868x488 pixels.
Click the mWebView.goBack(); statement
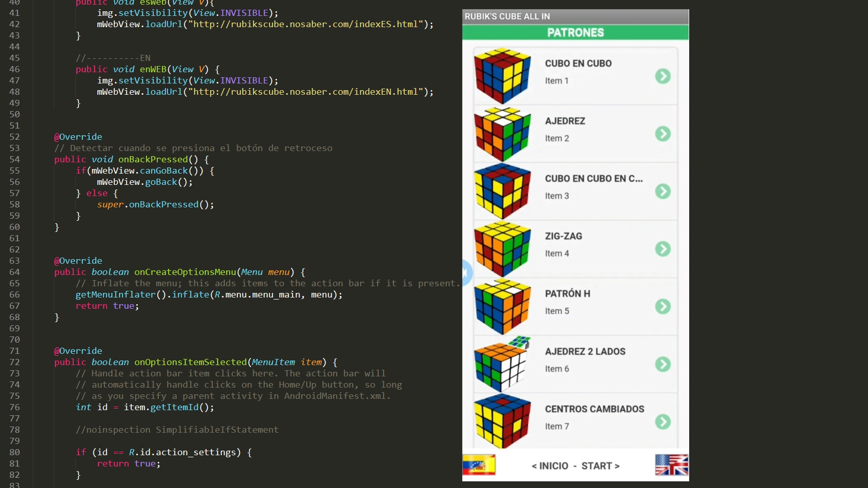[x=145, y=182]
